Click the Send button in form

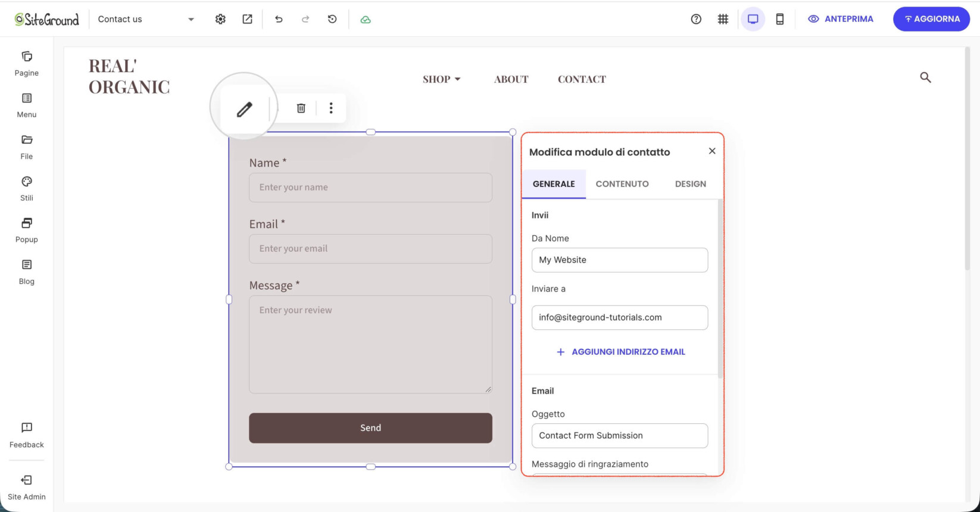pyautogui.click(x=370, y=428)
